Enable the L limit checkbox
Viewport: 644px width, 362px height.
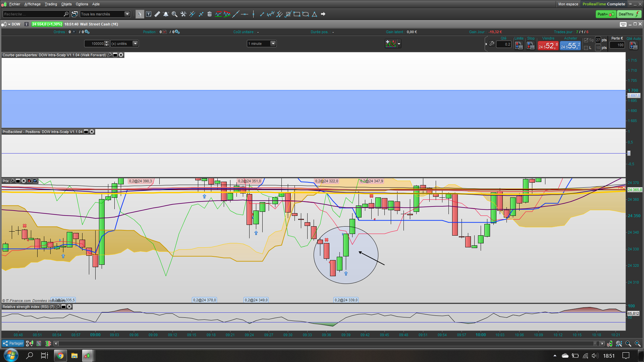point(586,48)
